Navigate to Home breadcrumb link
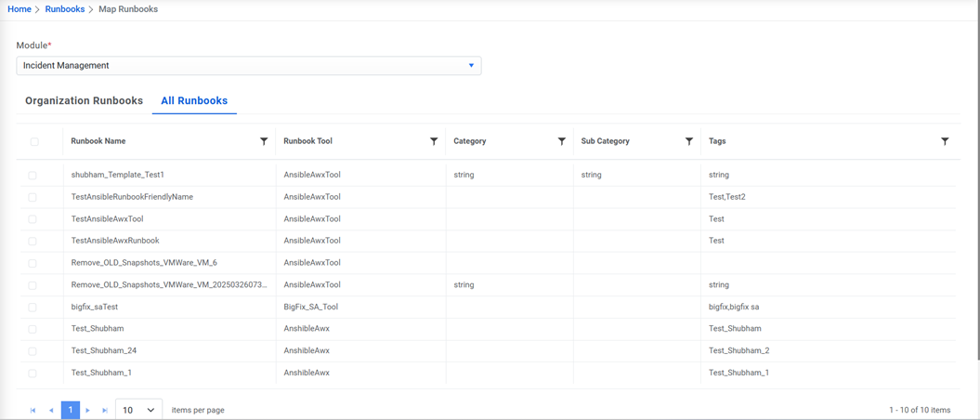Screen dimensions: 980x420 tap(20, 9)
